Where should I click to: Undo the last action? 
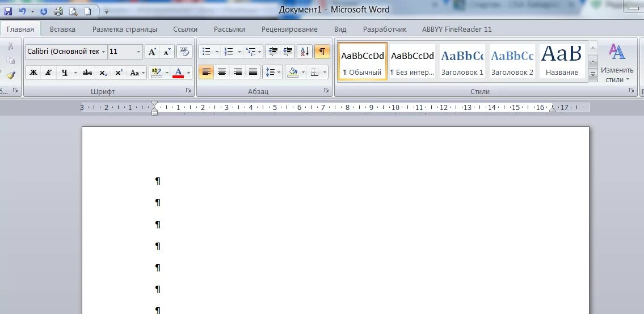(23, 11)
